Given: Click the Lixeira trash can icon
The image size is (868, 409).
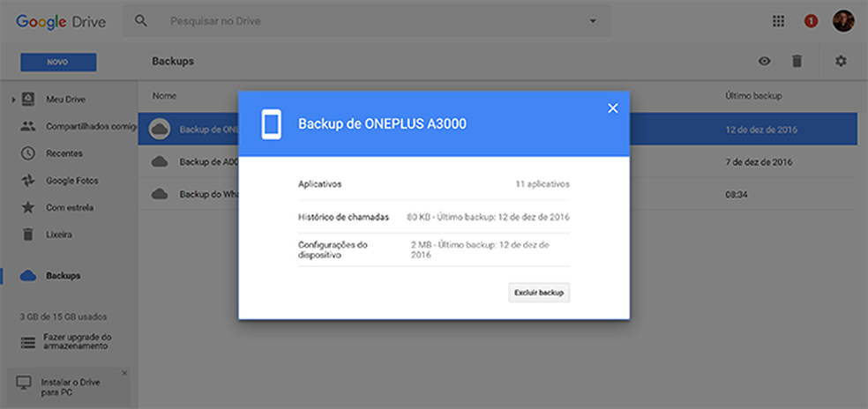Looking at the screenshot, I should pyautogui.click(x=27, y=234).
